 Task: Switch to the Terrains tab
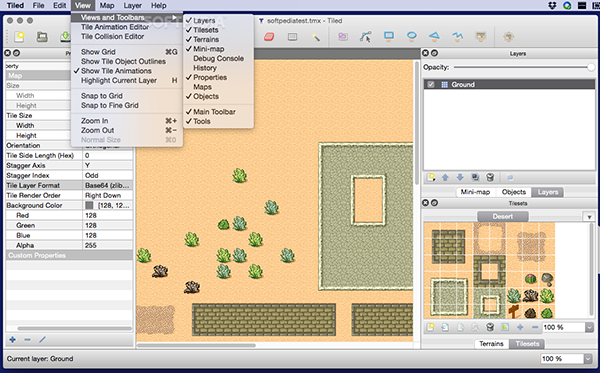pos(491,344)
